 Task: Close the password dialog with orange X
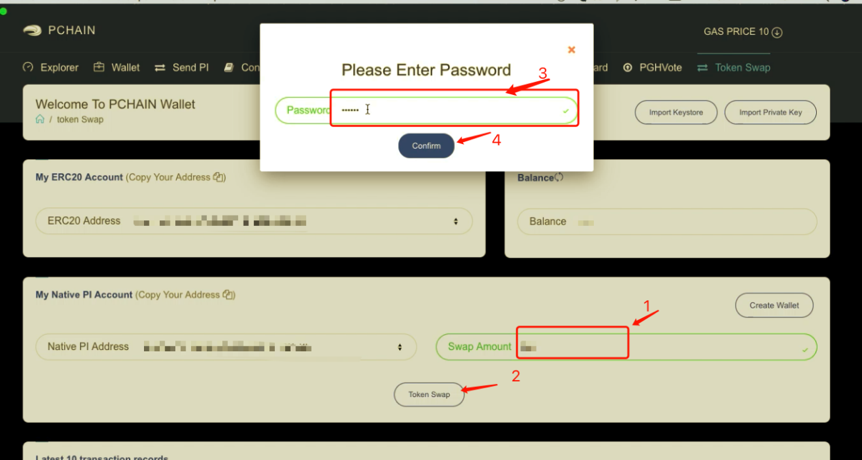(x=571, y=50)
